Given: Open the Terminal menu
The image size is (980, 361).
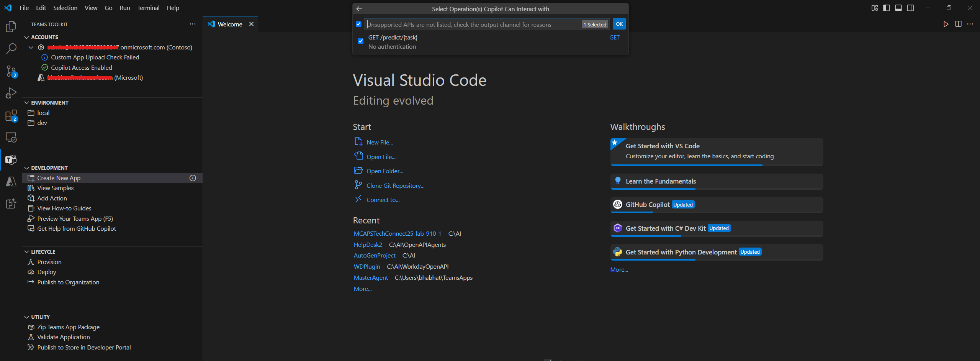Looking at the screenshot, I should [148, 8].
